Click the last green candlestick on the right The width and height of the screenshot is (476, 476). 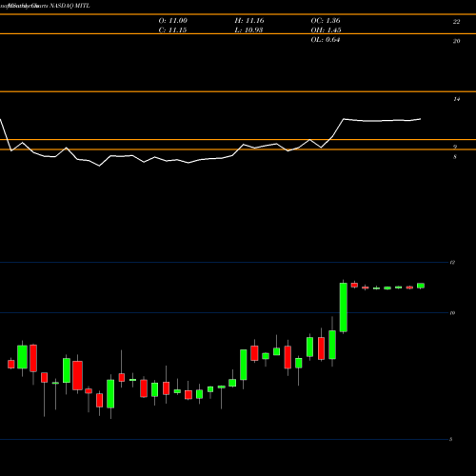(x=421, y=286)
